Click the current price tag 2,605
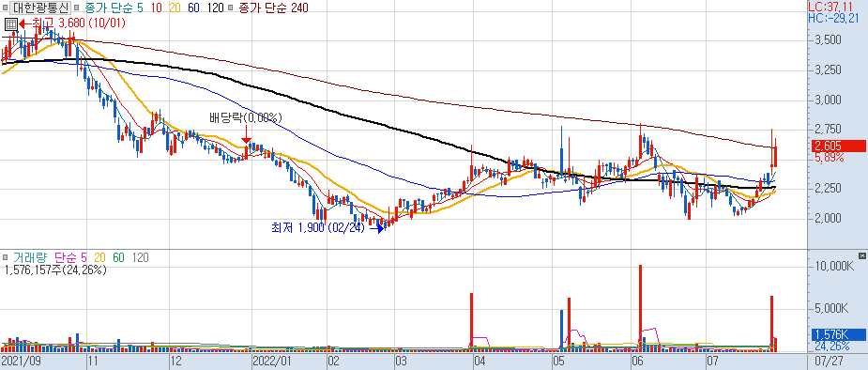The height and width of the screenshot is (370, 868). click(x=837, y=146)
